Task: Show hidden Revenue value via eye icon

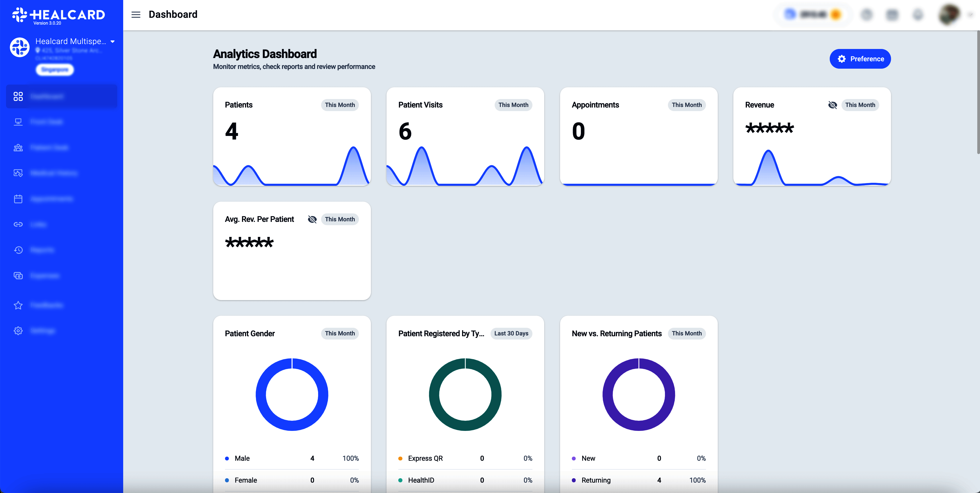Action: tap(832, 105)
